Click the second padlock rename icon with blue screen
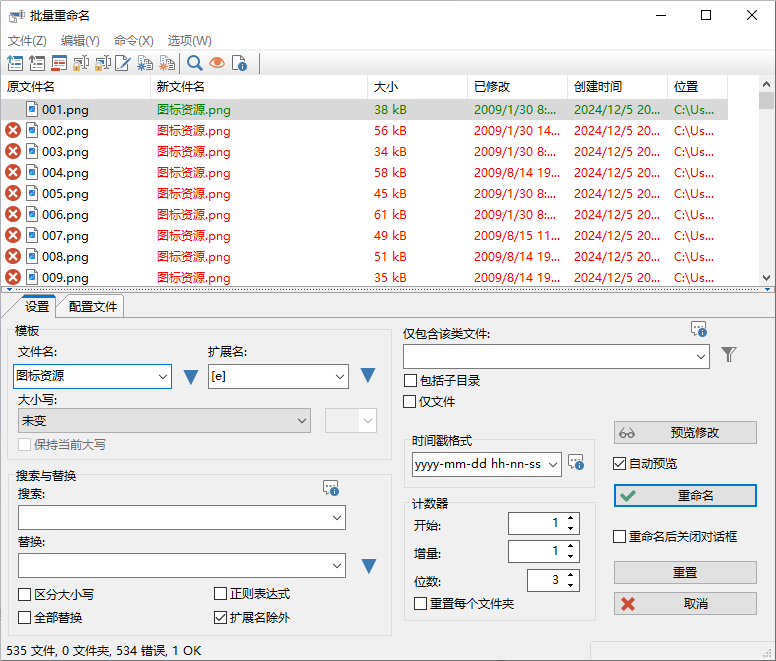 (102, 63)
